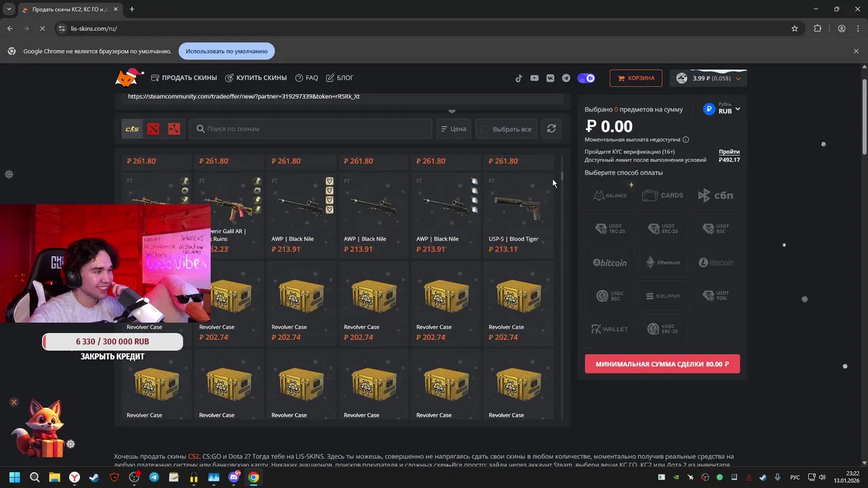
Task: Choose Ethereum payment method
Action: click(663, 263)
